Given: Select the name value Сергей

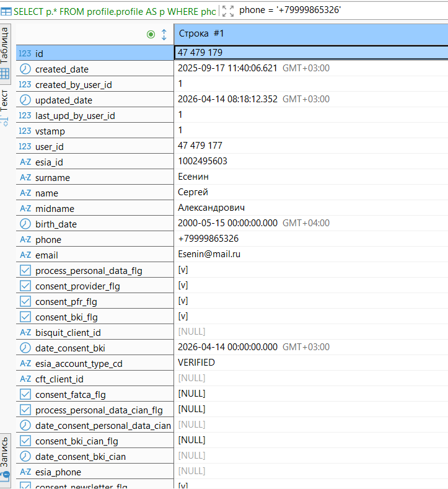Looking at the screenshot, I should (x=193, y=192).
